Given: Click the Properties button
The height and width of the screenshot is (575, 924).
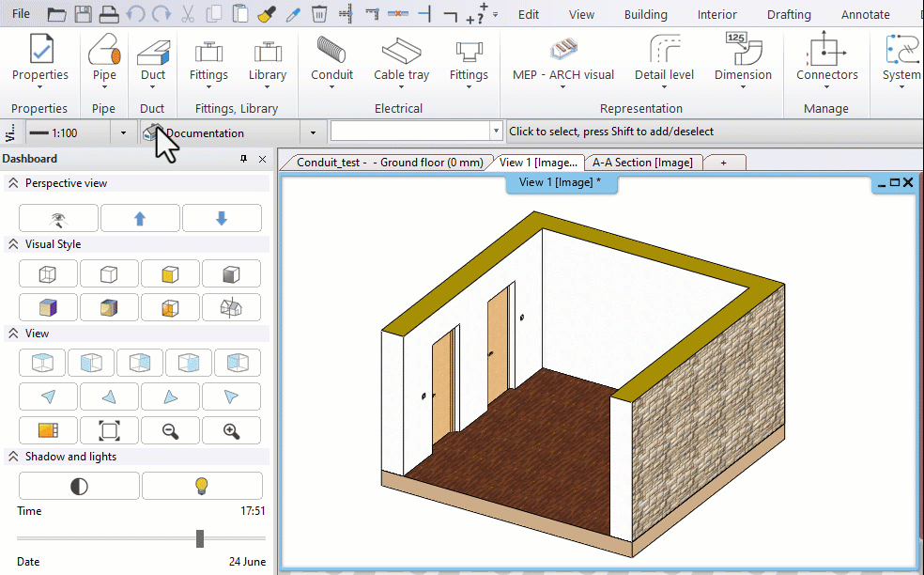Looking at the screenshot, I should [39, 58].
